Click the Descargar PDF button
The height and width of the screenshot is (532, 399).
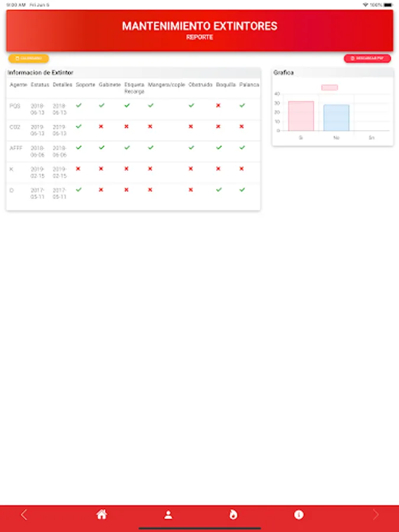(x=368, y=59)
